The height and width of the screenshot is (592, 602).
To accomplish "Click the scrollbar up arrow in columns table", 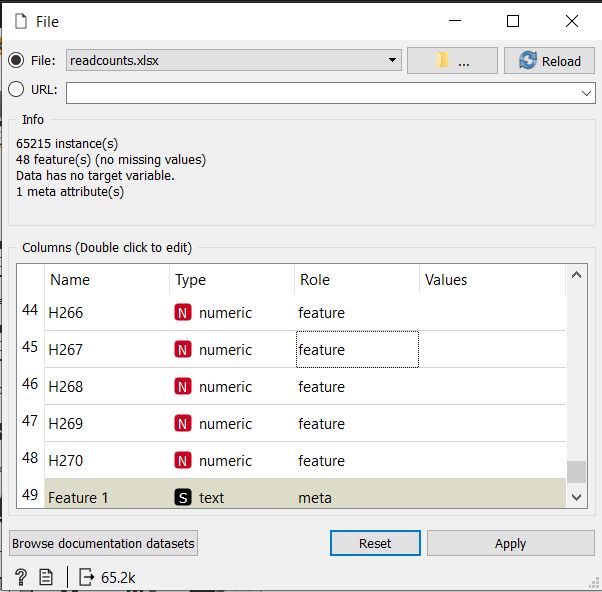I will tap(576, 275).
